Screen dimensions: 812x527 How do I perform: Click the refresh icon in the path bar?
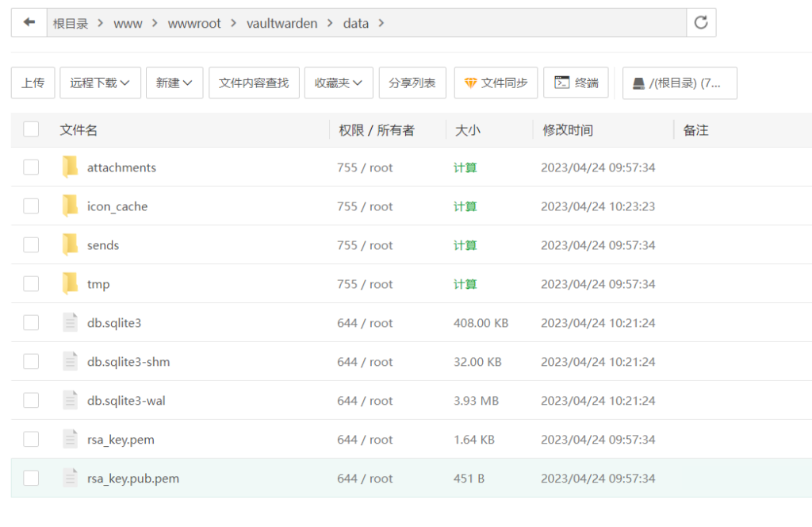pos(701,21)
